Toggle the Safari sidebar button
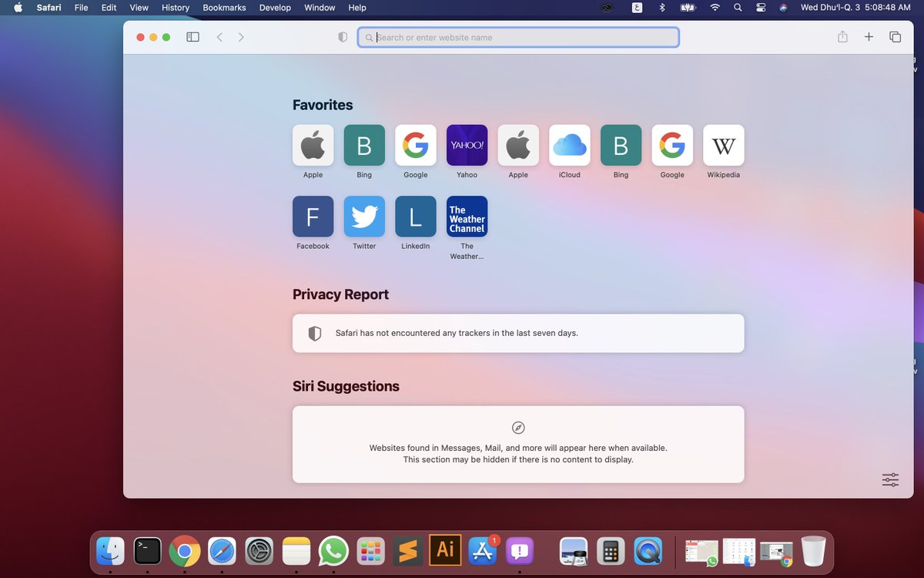 [x=193, y=37]
